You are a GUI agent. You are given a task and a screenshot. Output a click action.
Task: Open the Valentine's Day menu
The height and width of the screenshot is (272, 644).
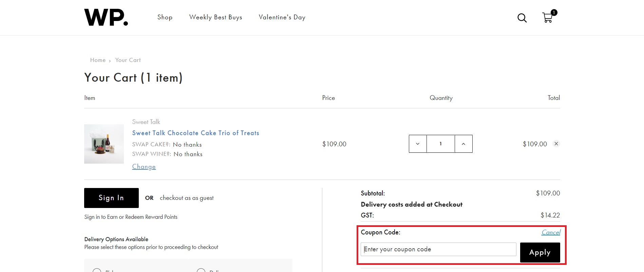[x=282, y=17]
